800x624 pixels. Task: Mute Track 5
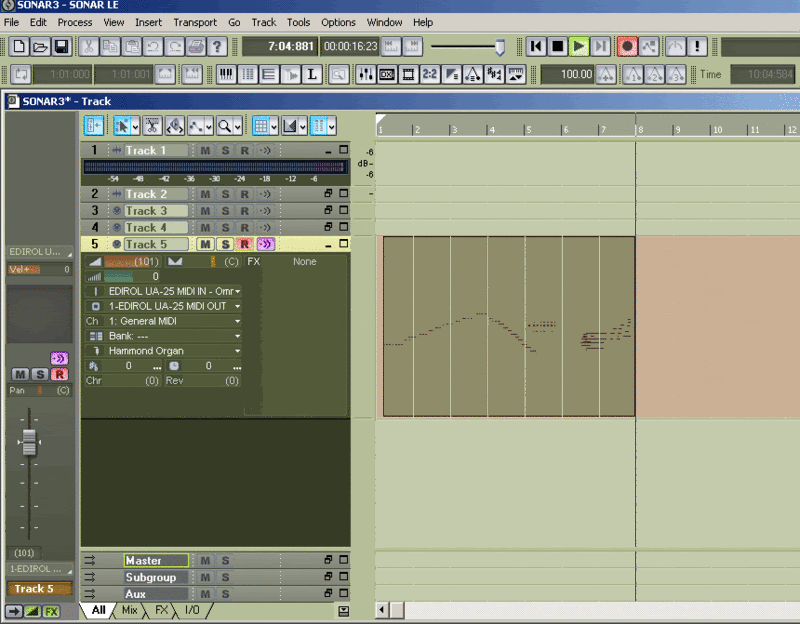point(205,244)
